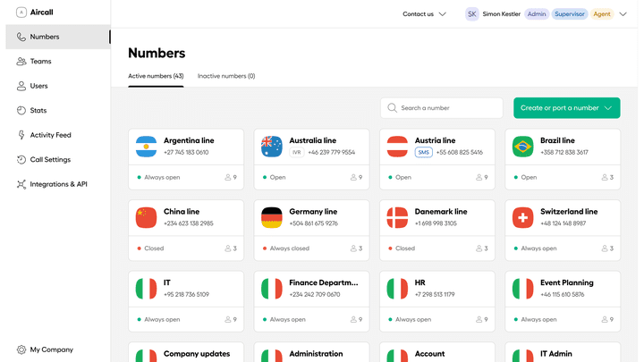Open the Administration number card
The image size is (644, 362).
click(312, 352)
